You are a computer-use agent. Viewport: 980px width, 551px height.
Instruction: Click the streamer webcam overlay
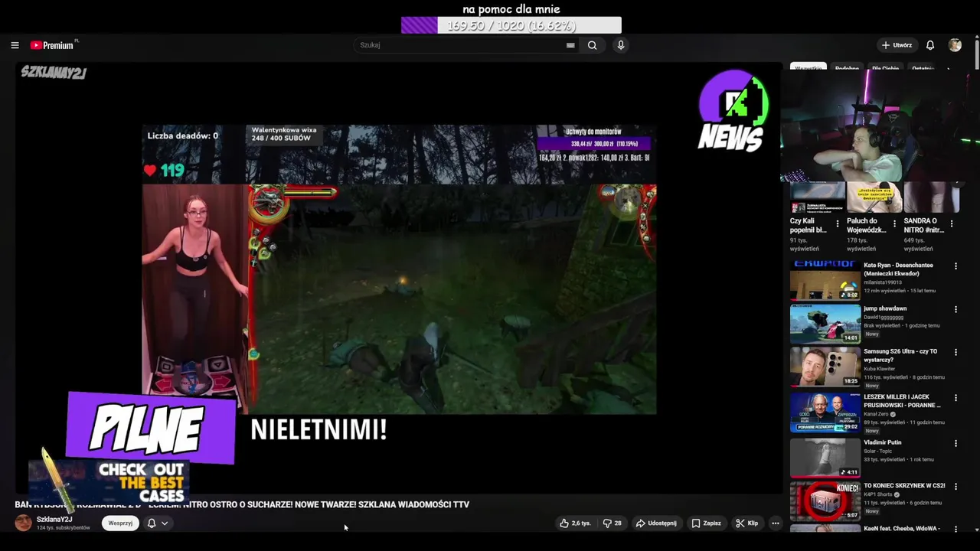tap(880, 126)
